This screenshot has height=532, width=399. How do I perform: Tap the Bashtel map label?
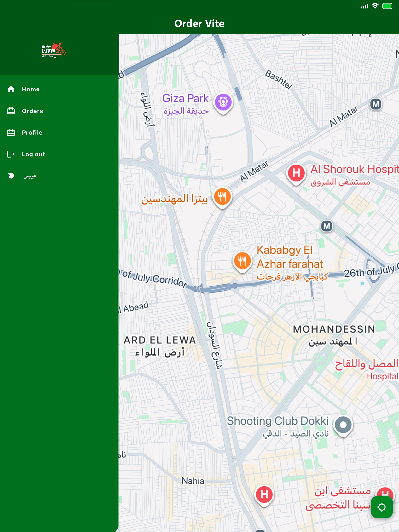(x=279, y=79)
